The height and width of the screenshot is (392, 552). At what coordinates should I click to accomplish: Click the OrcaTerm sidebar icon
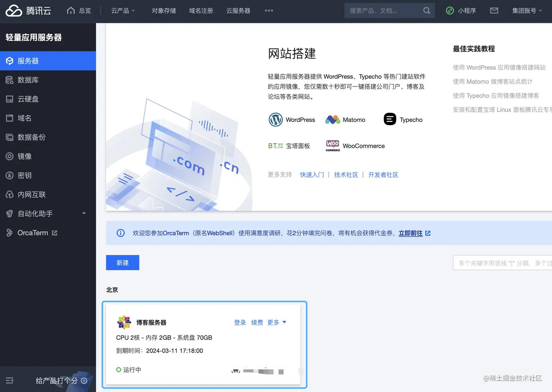[x=9, y=232]
